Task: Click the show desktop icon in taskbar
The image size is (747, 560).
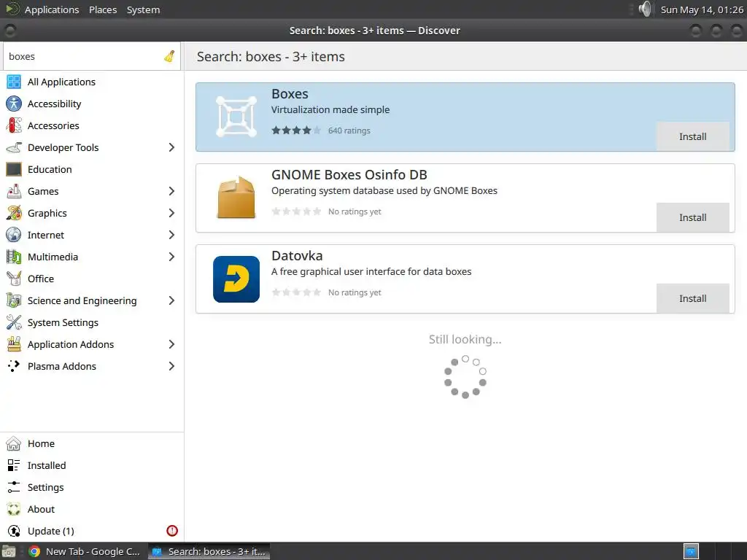Action: pos(9,551)
